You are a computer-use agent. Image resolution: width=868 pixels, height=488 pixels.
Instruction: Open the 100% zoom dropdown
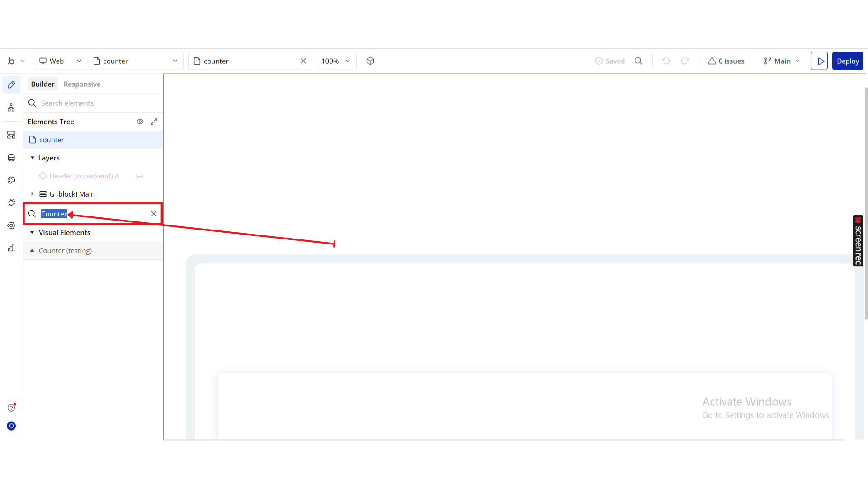336,61
